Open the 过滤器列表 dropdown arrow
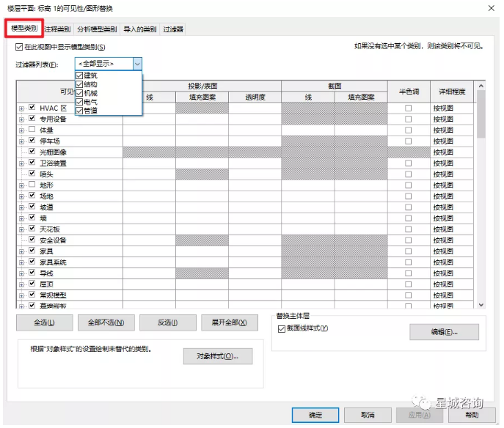Viewport: 504px width, 428px height. pyautogui.click(x=137, y=64)
